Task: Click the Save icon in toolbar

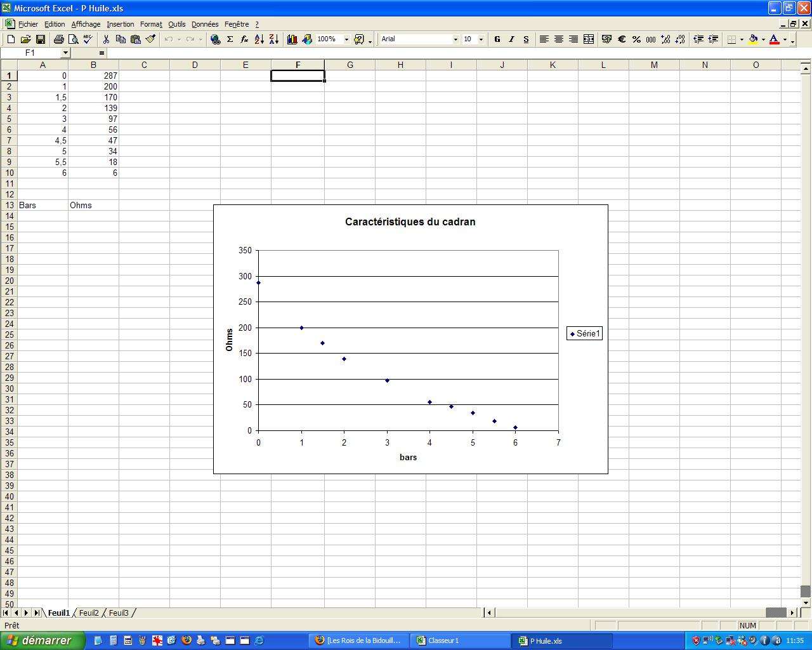Action: [41, 39]
